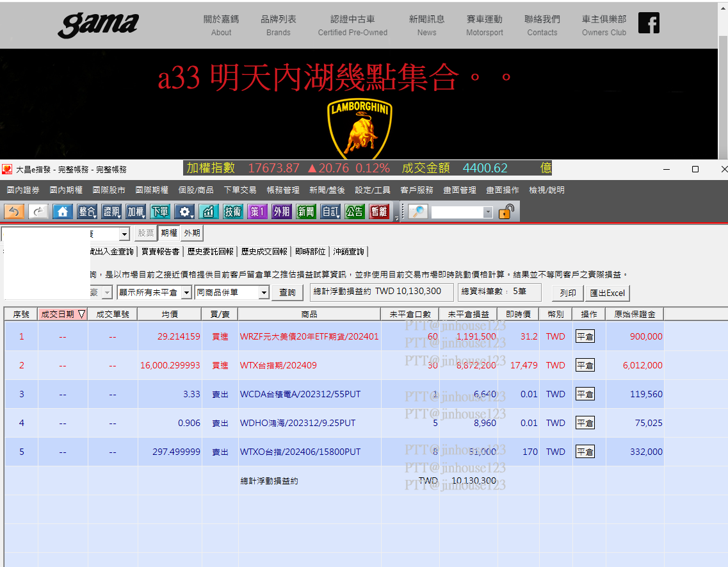728x567 pixels.
Task: Open the 國內證券 menu
Action: click(x=23, y=190)
